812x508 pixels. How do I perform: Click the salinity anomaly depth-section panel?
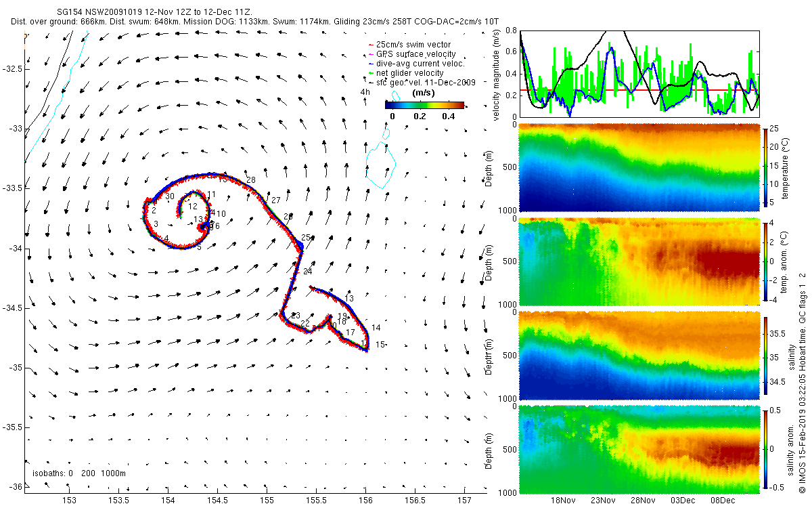(639, 448)
